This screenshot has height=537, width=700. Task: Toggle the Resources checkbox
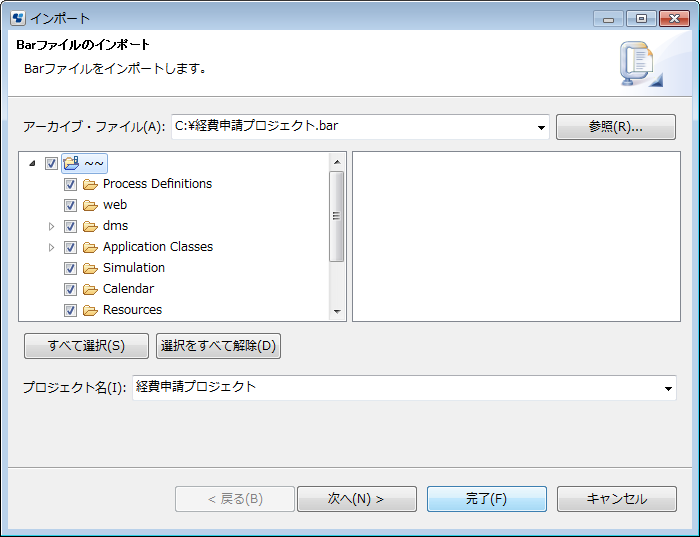pos(70,310)
